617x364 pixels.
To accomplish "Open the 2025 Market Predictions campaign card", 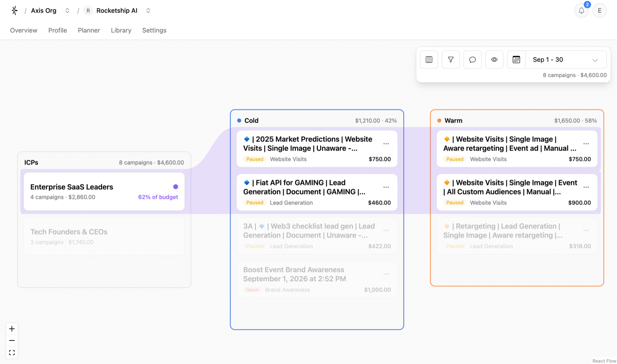I will click(x=317, y=149).
